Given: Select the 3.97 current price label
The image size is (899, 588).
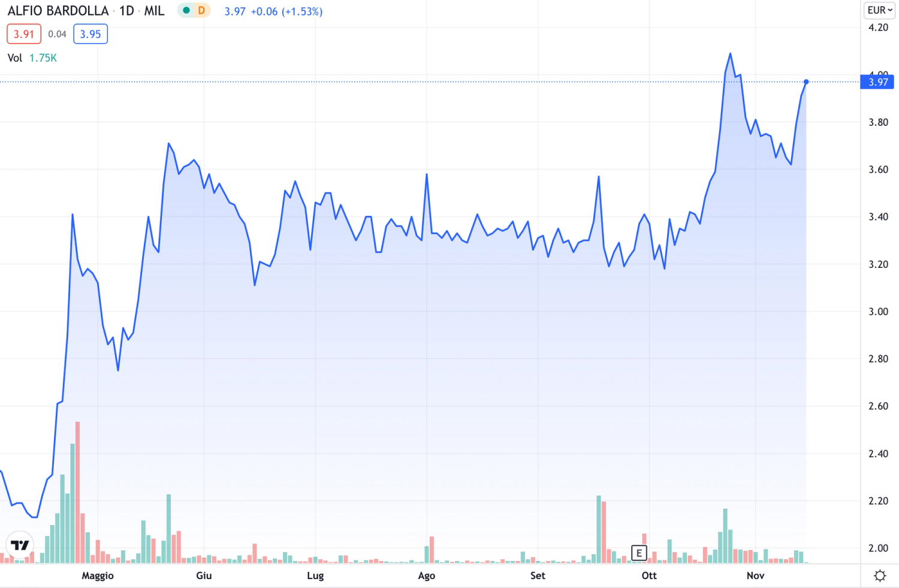Looking at the screenshot, I should tap(877, 82).
